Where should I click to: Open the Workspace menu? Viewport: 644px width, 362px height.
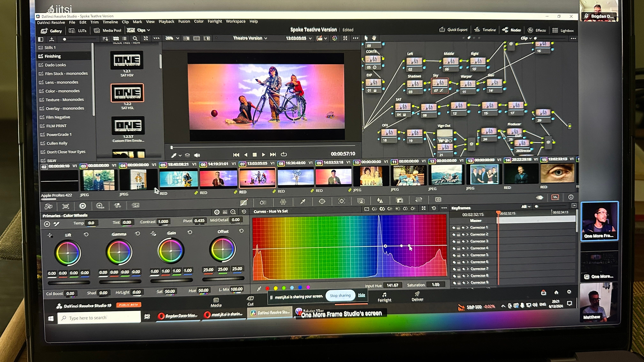click(x=236, y=22)
